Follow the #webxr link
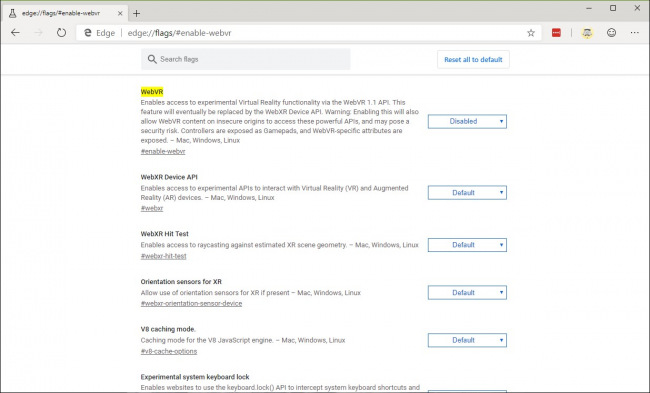650x393 pixels. click(x=152, y=208)
